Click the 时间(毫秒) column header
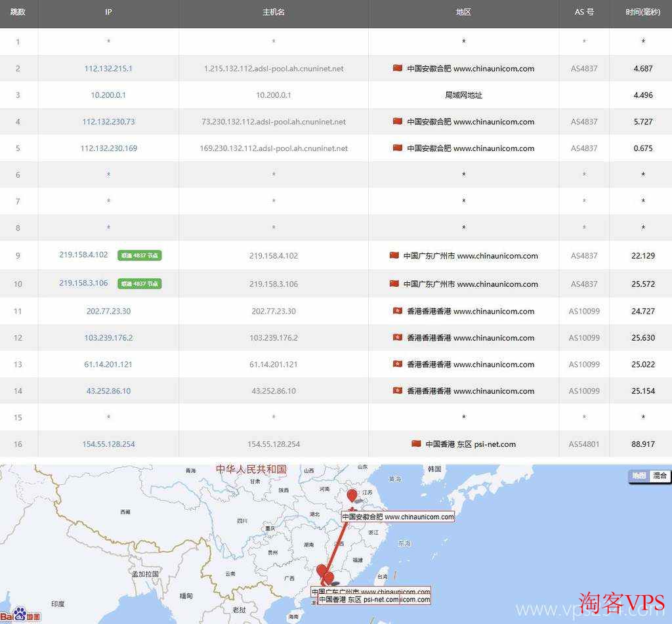The image size is (672, 624). 643,12
